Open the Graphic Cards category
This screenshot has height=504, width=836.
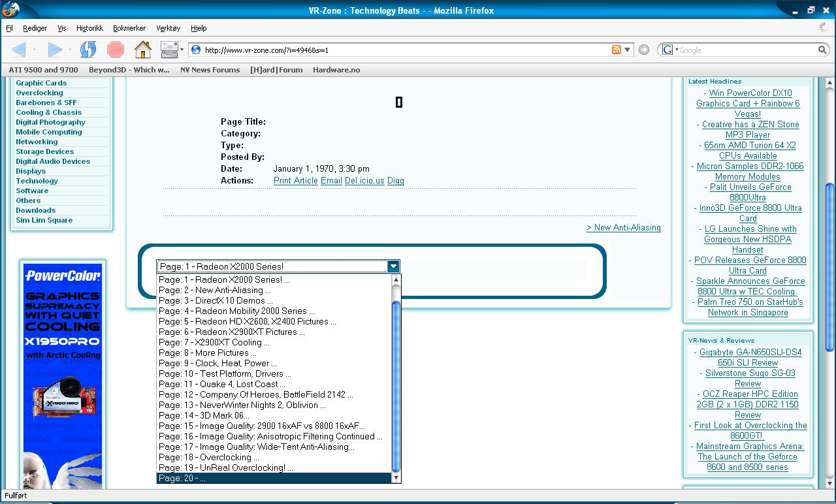[41, 83]
